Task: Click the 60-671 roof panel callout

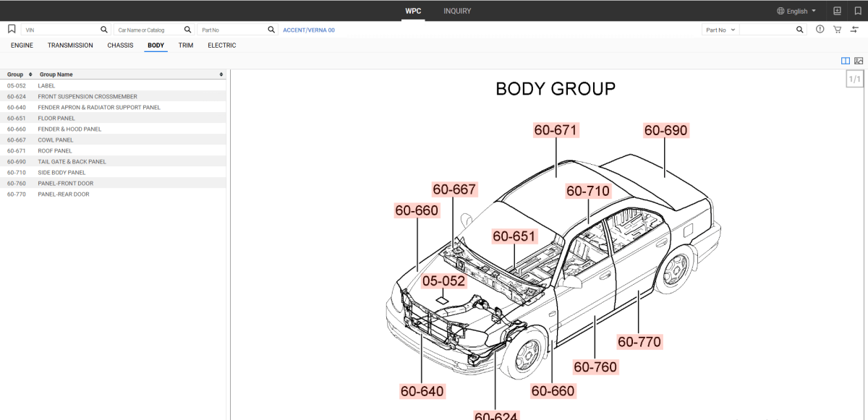Action: [x=556, y=130]
